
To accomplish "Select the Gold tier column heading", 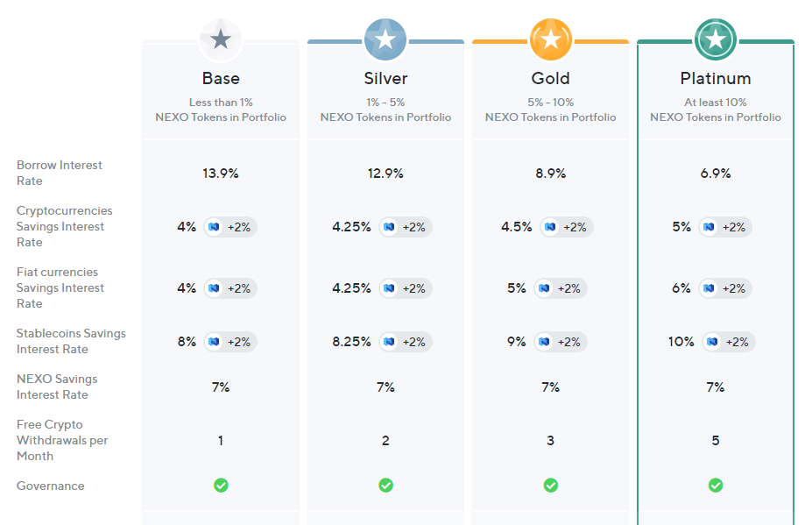I will 550,79.
